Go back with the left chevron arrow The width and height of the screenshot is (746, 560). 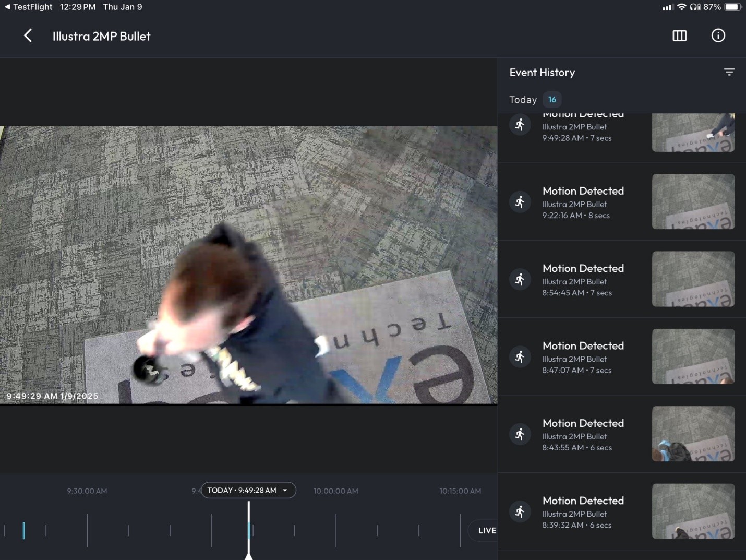pos(28,36)
